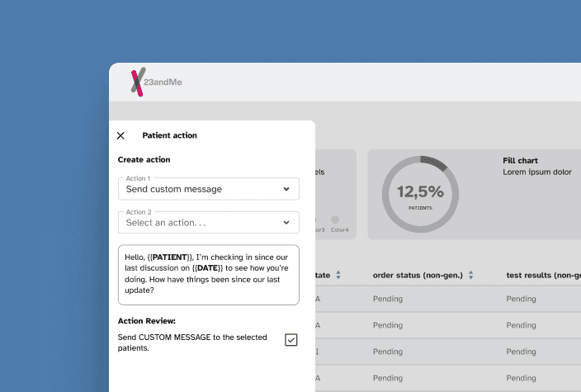This screenshot has height=392, width=581.
Task: Click the Fill chart heading
Action: (x=520, y=160)
